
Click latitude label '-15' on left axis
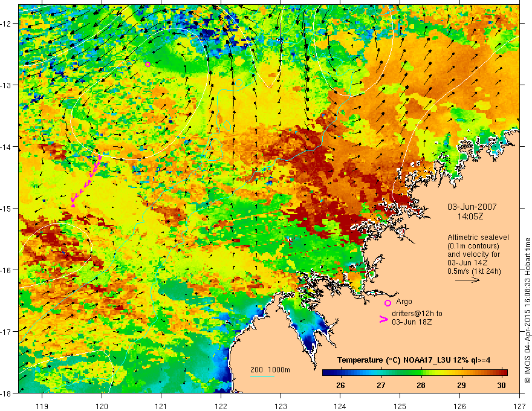[7, 208]
